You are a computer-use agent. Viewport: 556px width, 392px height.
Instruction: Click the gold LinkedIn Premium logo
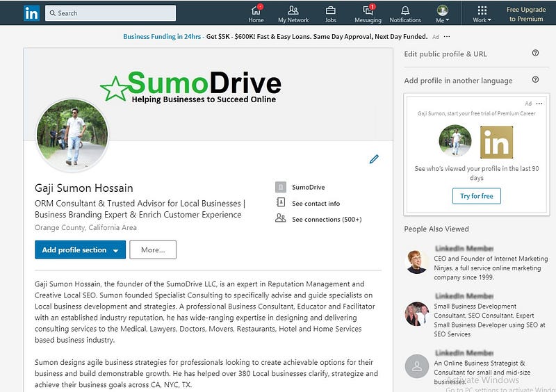tap(496, 142)
